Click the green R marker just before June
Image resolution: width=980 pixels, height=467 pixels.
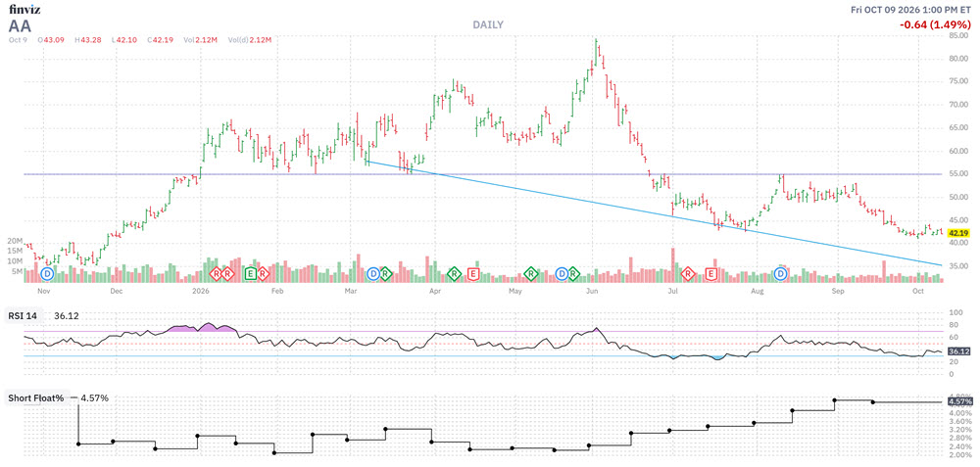pyautogui.click(x=573, y=273)
